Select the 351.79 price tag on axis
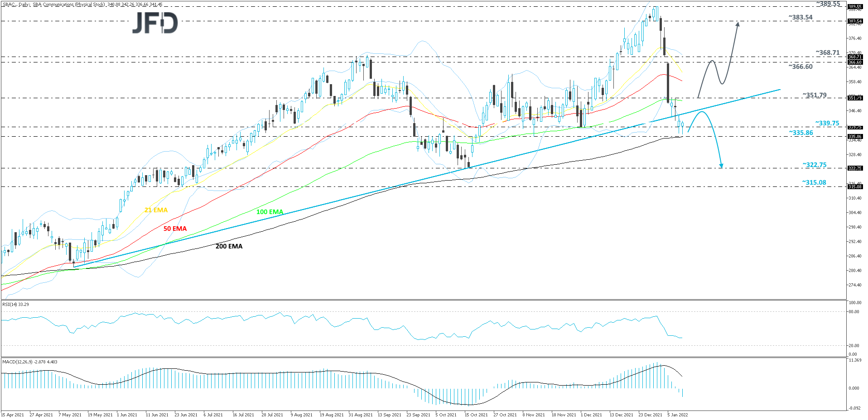 point(854,98)
